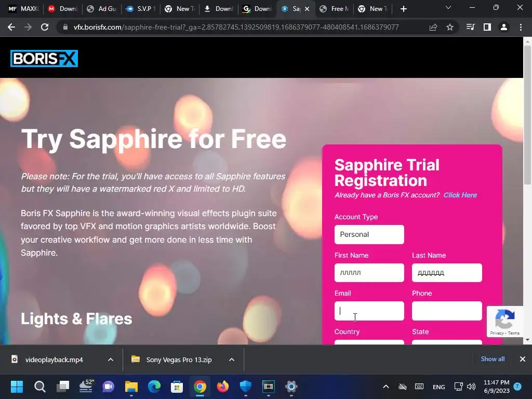Click the Phone input field

click(x=447, y=311)
